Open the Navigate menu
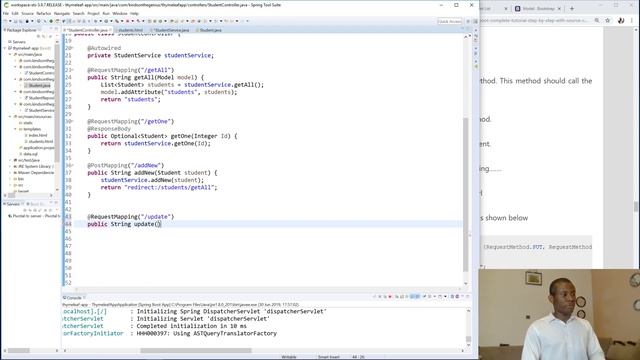 62,13
